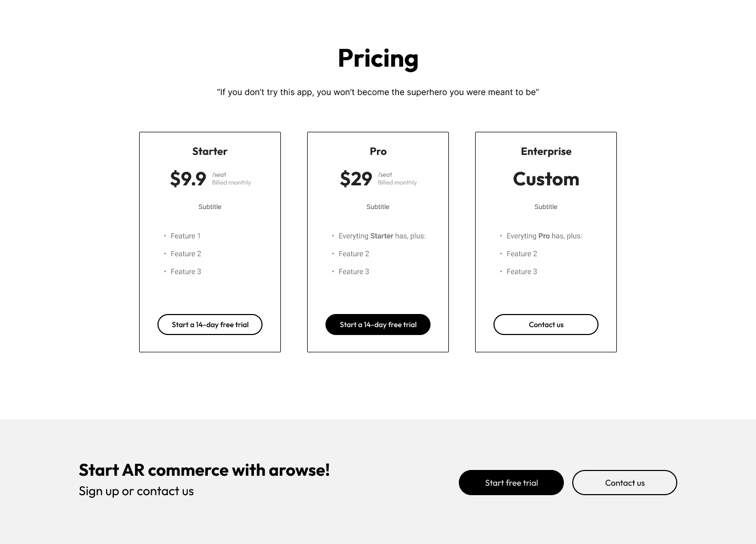Click Contact us button in the gray footer

tap(624, 483)
